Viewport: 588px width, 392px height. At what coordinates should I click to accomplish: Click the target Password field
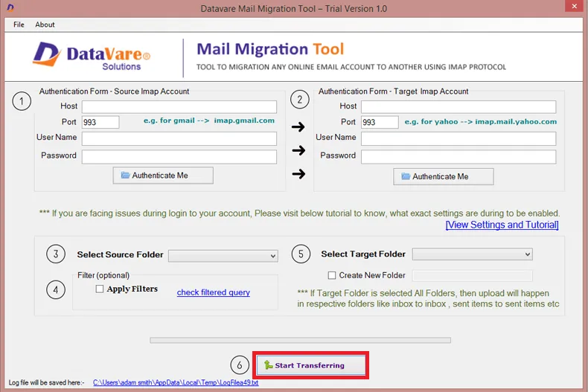tap(458, 157)
